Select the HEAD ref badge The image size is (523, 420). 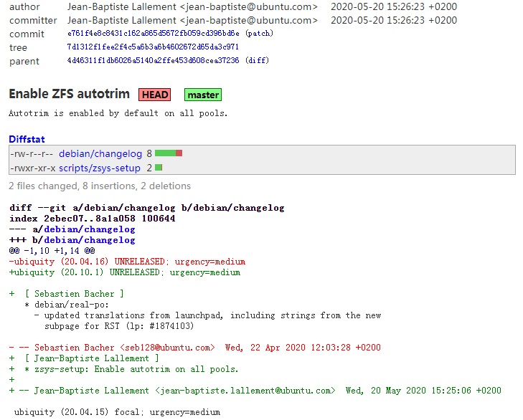[x=155, y=95]
